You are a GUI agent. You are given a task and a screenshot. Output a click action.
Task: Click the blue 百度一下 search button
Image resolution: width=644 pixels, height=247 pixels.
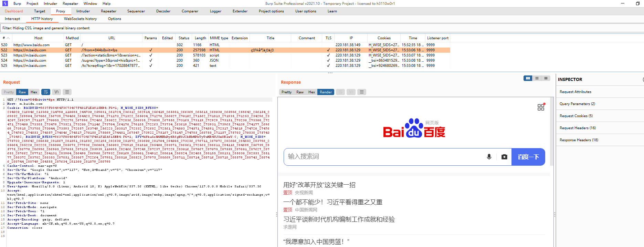[x=528, y=157]
